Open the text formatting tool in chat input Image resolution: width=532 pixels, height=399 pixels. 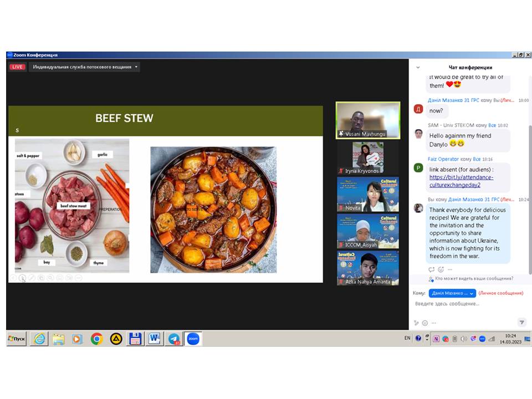(x=416, y=323)
